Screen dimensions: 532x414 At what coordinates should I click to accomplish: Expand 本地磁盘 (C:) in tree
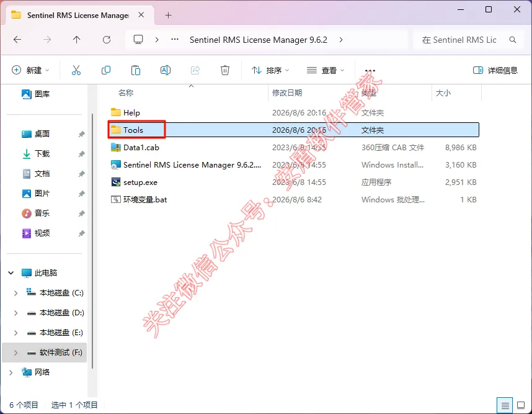[x=16, y=293]
